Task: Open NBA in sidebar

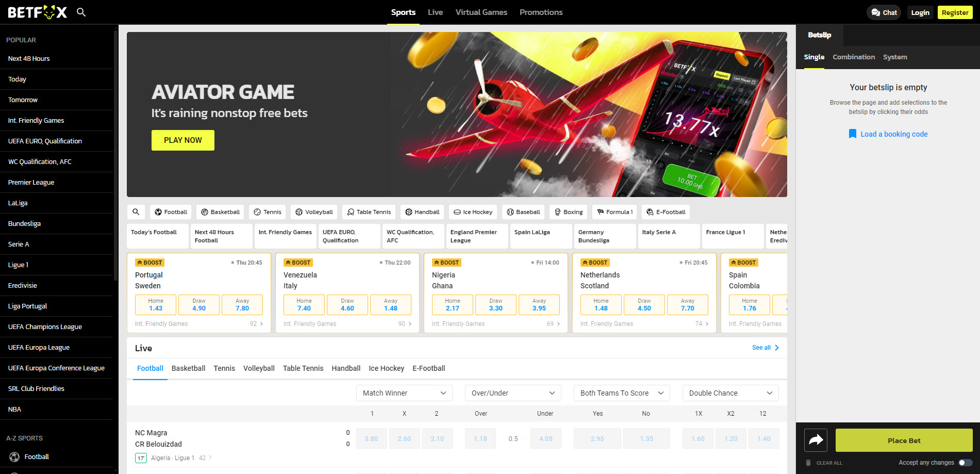Action: point(56,410)
